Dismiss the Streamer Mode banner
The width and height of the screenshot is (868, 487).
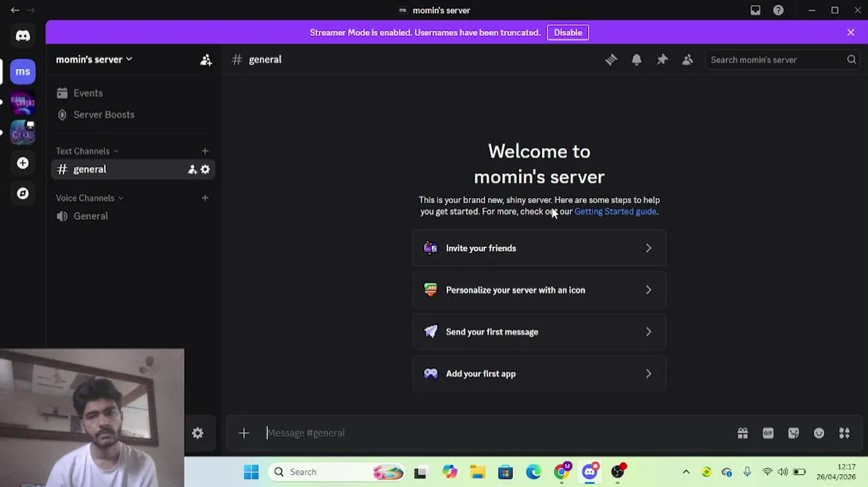[850, 32]
